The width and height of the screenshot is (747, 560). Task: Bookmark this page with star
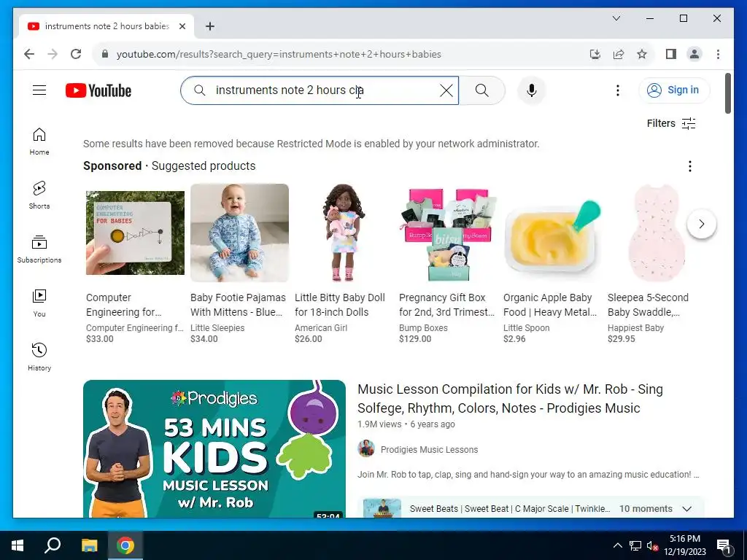pos(642,54)
